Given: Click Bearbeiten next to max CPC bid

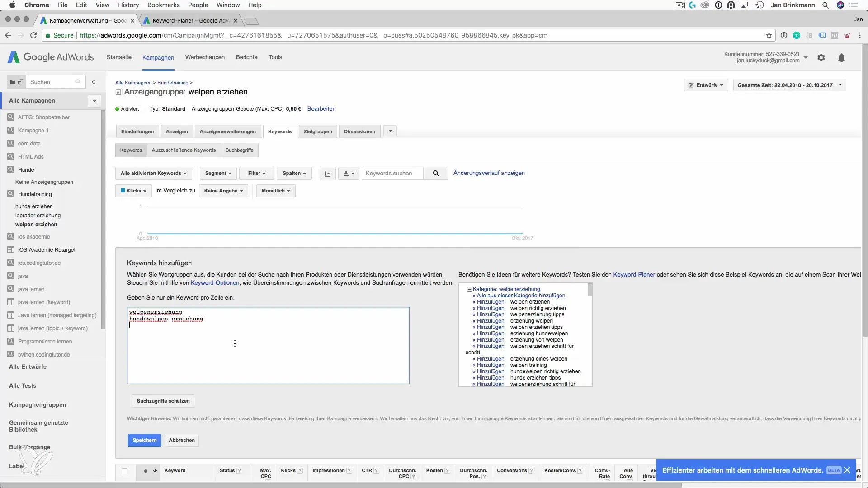Looking at the screenshot, I should (x=321, y=109).
